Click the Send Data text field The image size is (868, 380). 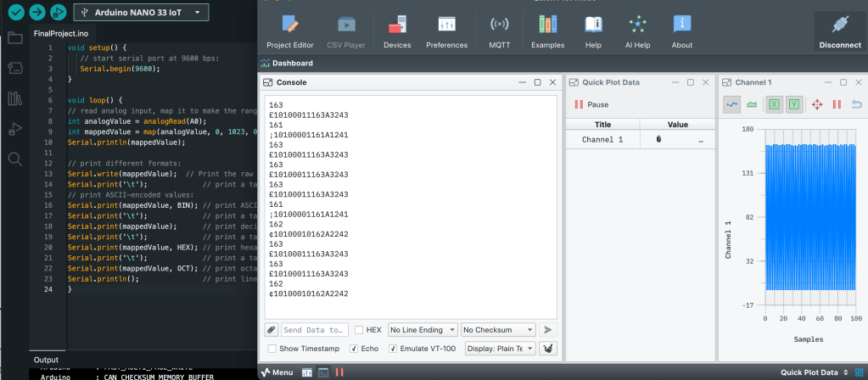pos(314,330)
